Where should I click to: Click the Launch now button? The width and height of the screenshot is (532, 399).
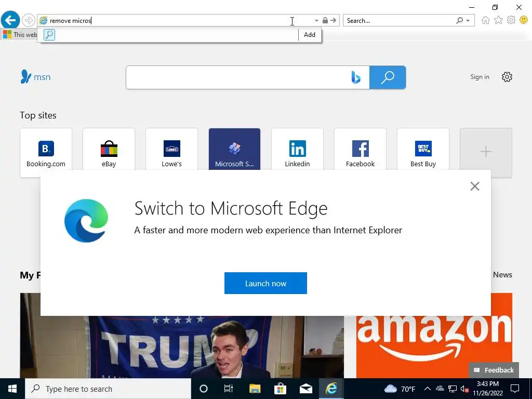click(x=265, y=283)
